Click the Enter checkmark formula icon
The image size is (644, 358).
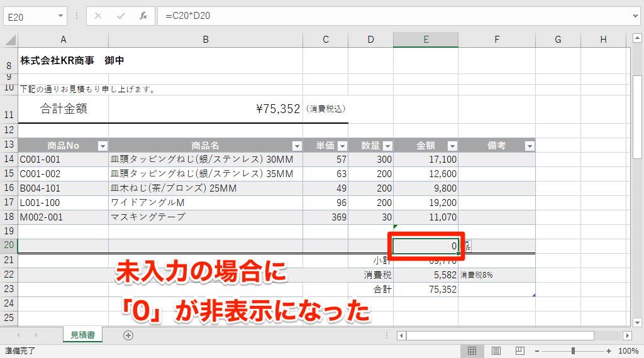coord(121,16)
